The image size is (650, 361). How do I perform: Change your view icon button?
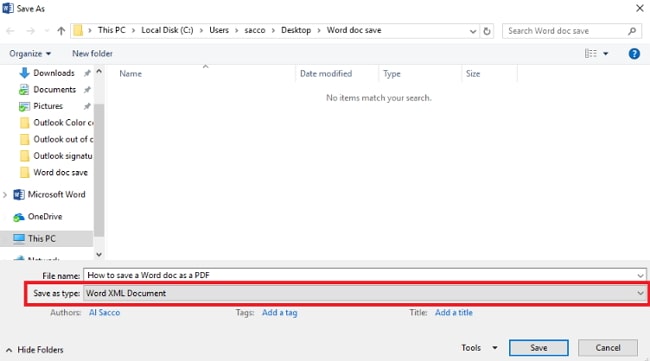click(x=591, y=53)
